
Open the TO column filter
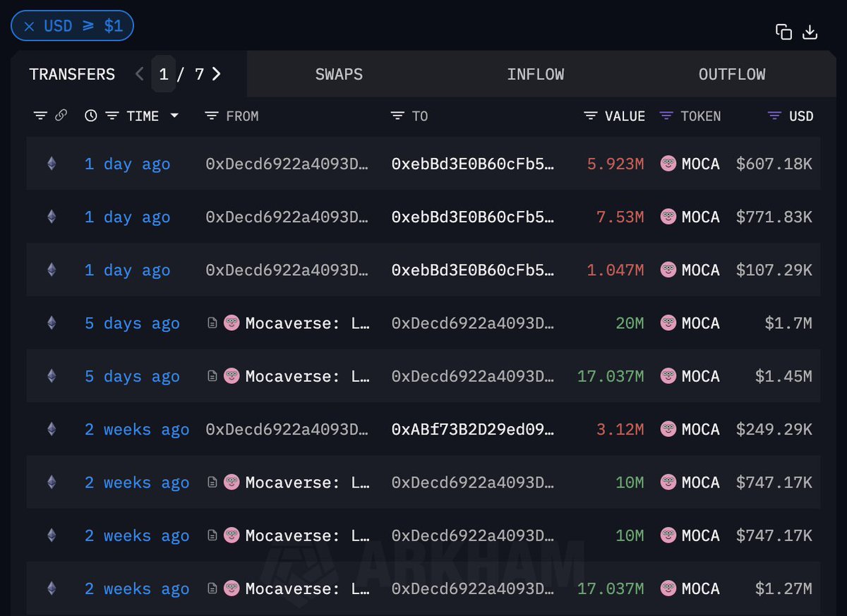point(397,116)
